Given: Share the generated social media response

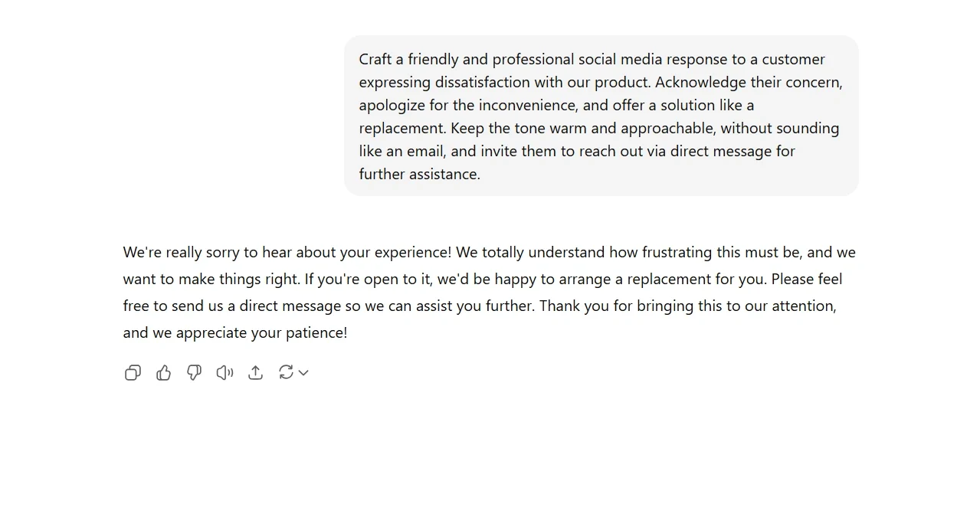Looking at the screenshot, I should click(255, 372).
